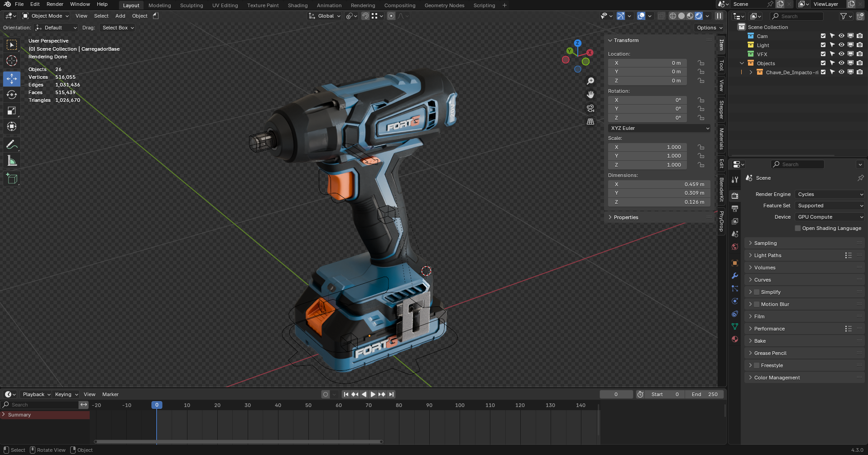The image size is (868, 455).
Task: Toggle the camera view icon
Action: 590,108
